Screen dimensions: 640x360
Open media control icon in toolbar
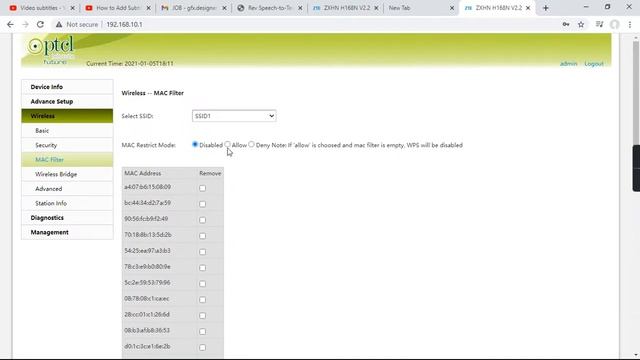click(x=599, y=24)
